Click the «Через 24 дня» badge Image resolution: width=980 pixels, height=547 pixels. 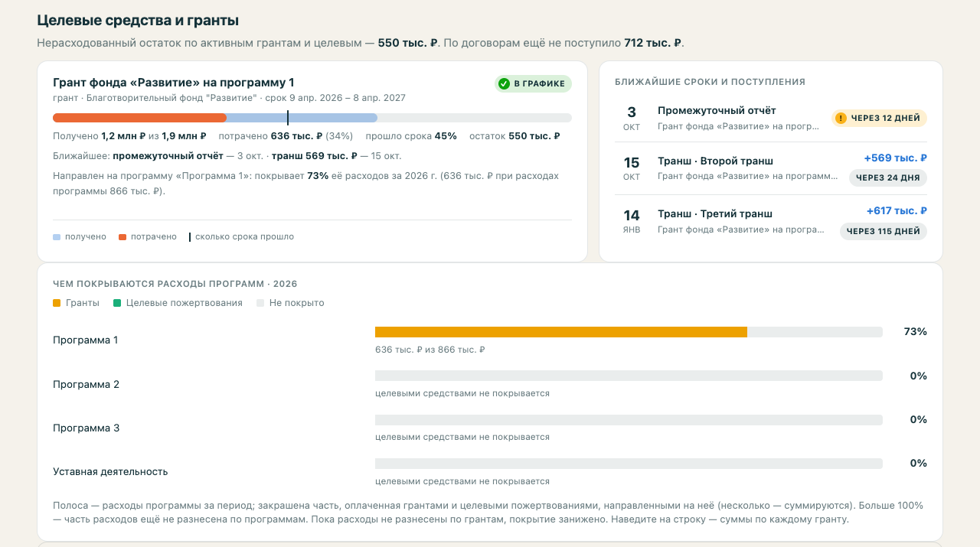(x=888, y=178)
